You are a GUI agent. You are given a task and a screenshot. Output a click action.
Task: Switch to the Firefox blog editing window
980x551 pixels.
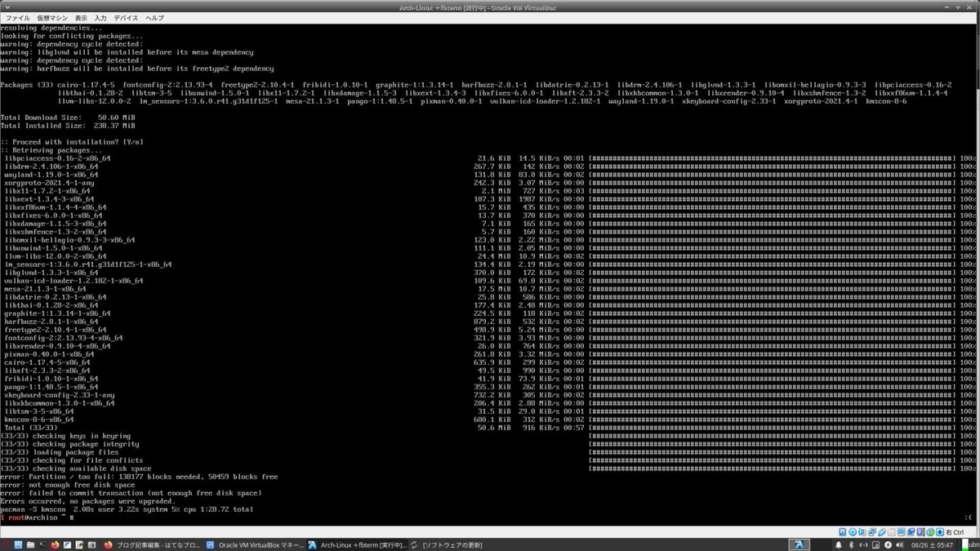pyautogui.click(x=153, y=544)
